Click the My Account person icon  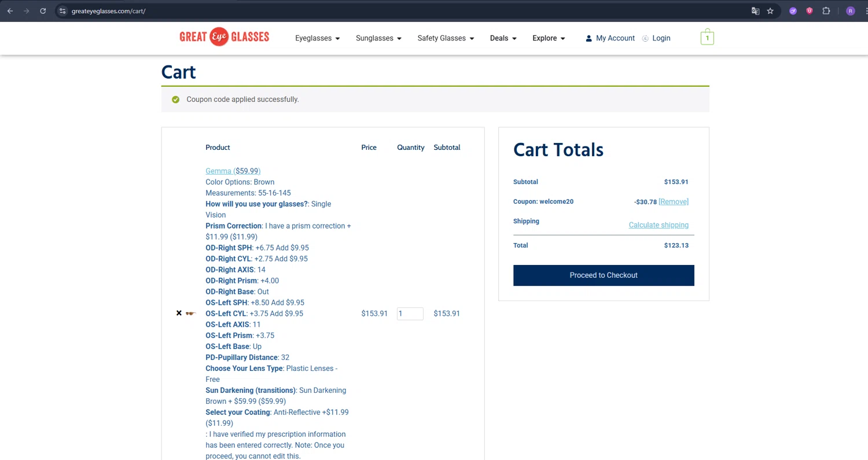pyautogui.click(x=589, y=38)
